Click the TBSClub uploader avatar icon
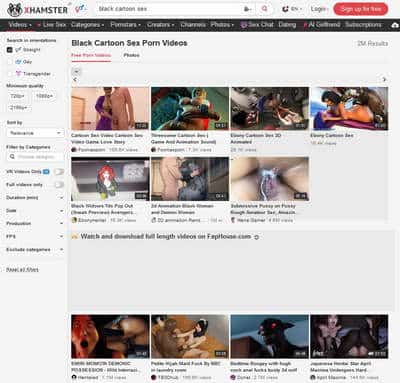Screen dimensions: 400x383 [154, 378]
